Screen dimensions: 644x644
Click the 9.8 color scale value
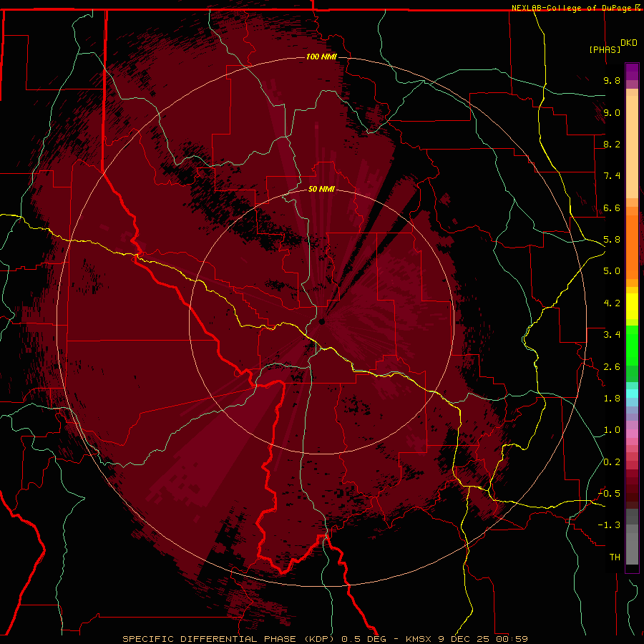(612, 80)
